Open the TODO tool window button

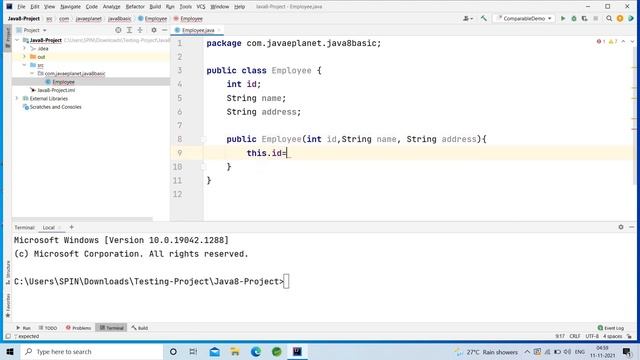(48, 328)
